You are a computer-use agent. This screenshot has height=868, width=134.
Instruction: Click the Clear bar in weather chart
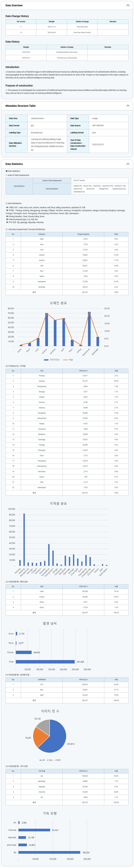[x=45, y=662]
